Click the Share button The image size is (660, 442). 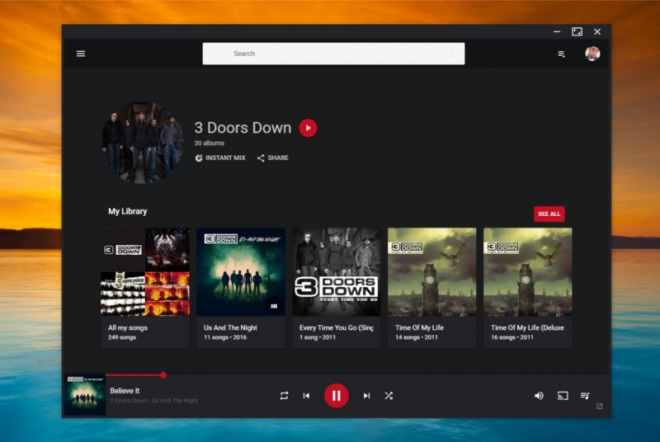click(x=273, y=158)
